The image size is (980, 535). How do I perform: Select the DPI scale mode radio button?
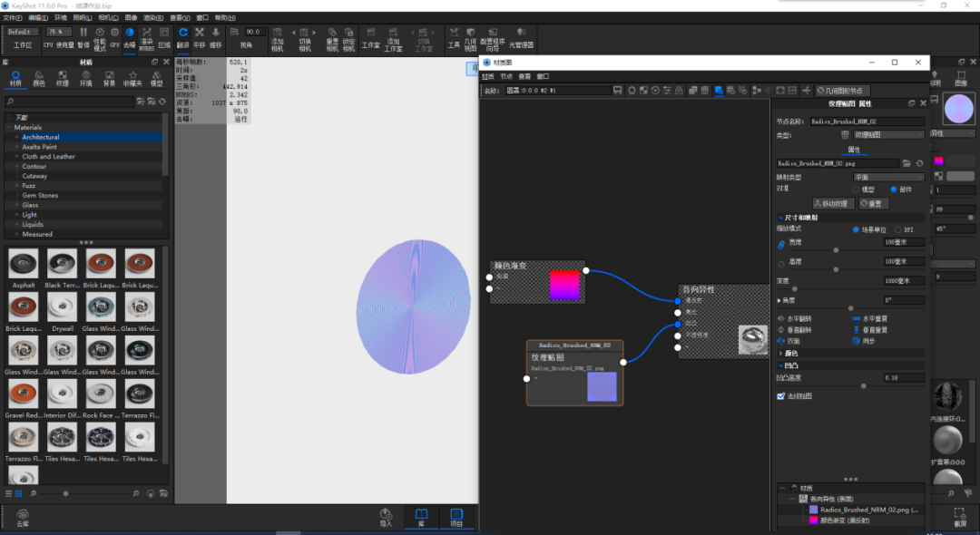click(898, 229)
